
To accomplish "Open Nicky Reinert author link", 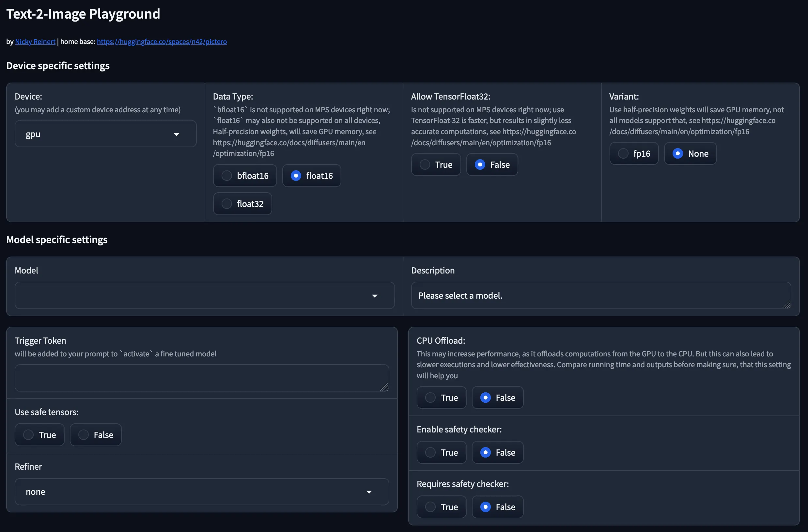I will point(35,41).
